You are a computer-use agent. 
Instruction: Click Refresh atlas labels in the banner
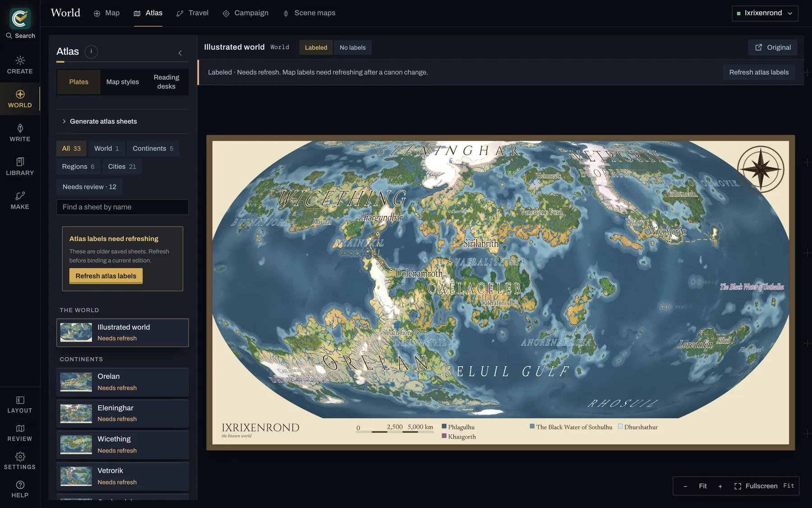(759, 72)
